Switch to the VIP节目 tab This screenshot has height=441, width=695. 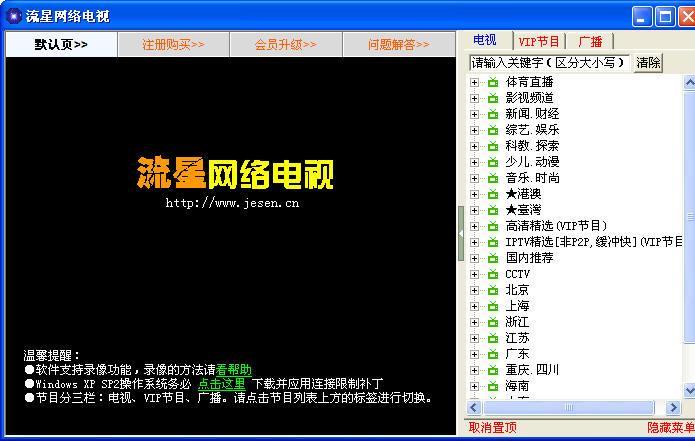(x=539, y=42)
